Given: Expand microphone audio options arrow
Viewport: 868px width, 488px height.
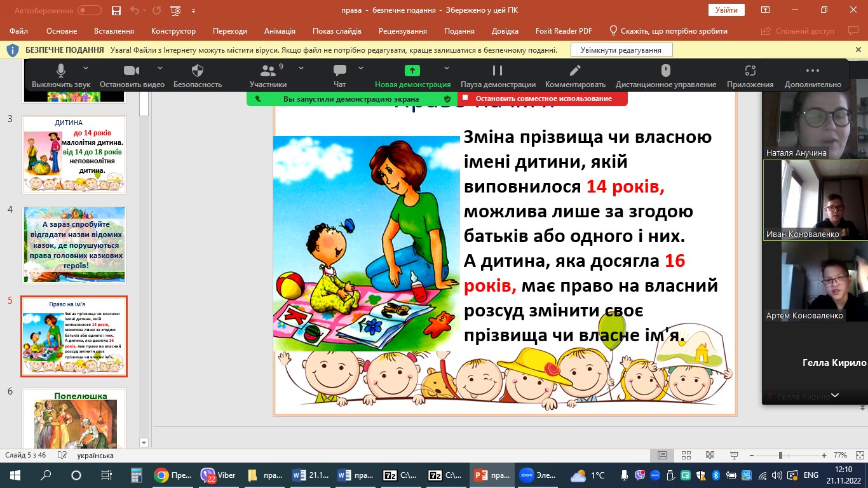Looking at the screenshot, I should tap(86, 69).
